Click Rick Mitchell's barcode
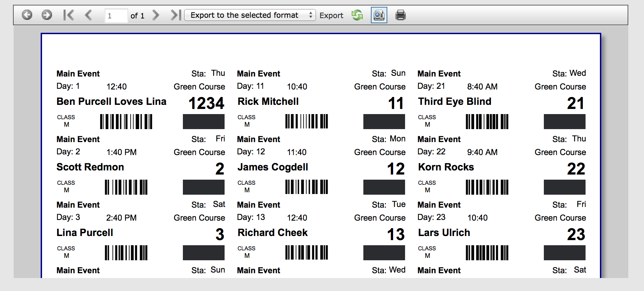Image resolution: width=644 pixels, height=291 pixels. point(307,121)
